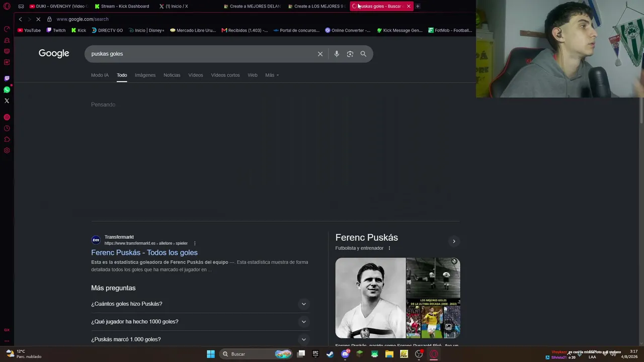Switch to the DUKI - GIVENCHY tab
This screenshot has width=644, height=362.
pyautogui.click(x=58, y=6)
